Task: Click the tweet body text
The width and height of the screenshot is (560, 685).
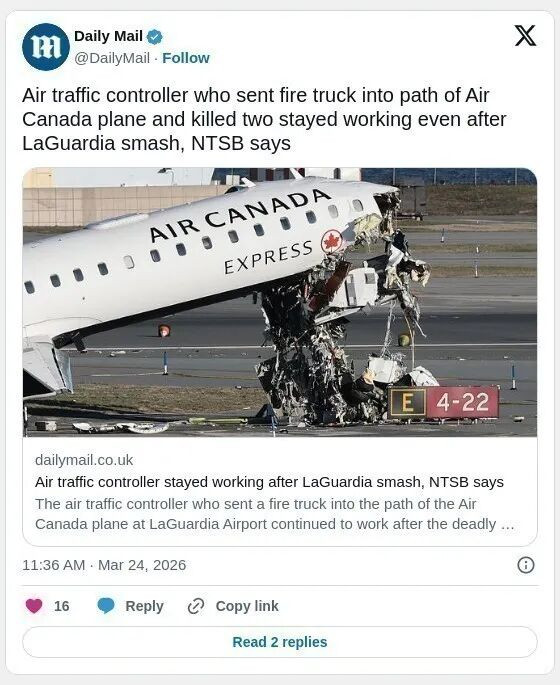Action: point(264,119)
